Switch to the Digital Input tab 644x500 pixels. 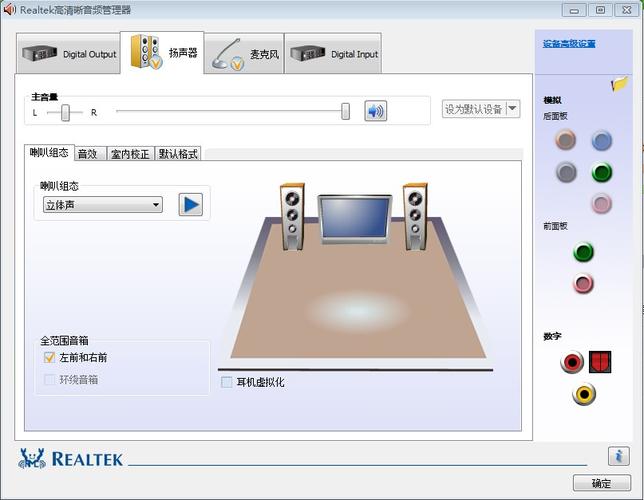click(333, 54)
